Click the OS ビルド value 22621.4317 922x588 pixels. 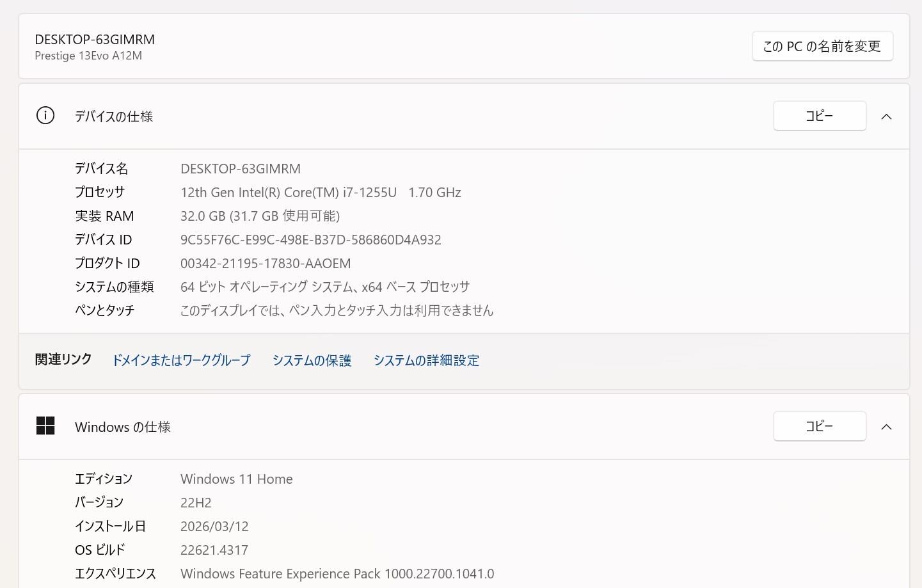[214, 550]
